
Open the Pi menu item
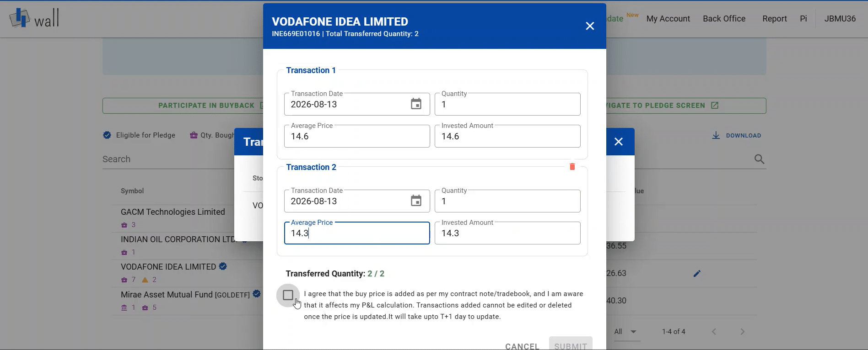point(803,19)
